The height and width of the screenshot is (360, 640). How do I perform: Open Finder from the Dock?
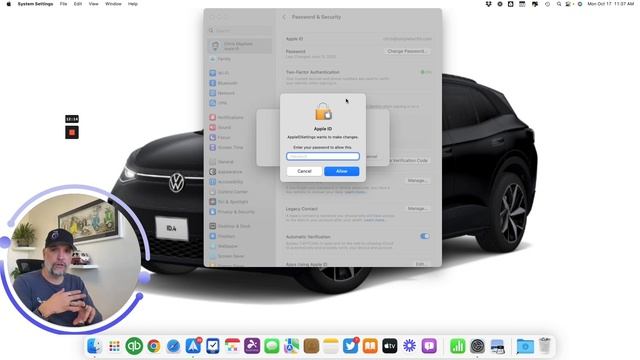(94, 346)
